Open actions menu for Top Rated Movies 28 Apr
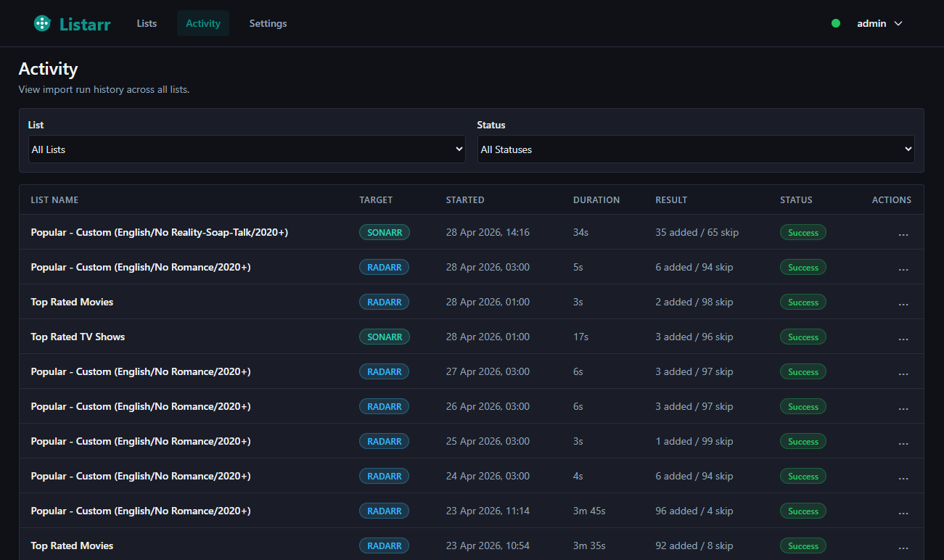The image size is (944, 560). click(903, 303)
